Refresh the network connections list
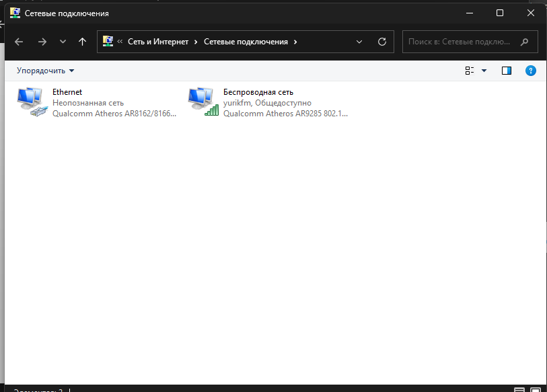Screen dimensions: 547x392 [x=382, y=42]
